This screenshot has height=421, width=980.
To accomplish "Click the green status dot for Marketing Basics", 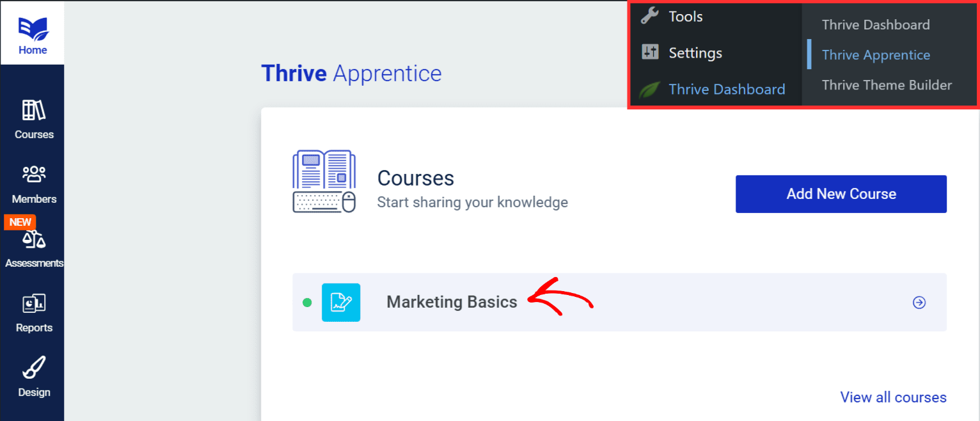I will (x=307, y=303).
